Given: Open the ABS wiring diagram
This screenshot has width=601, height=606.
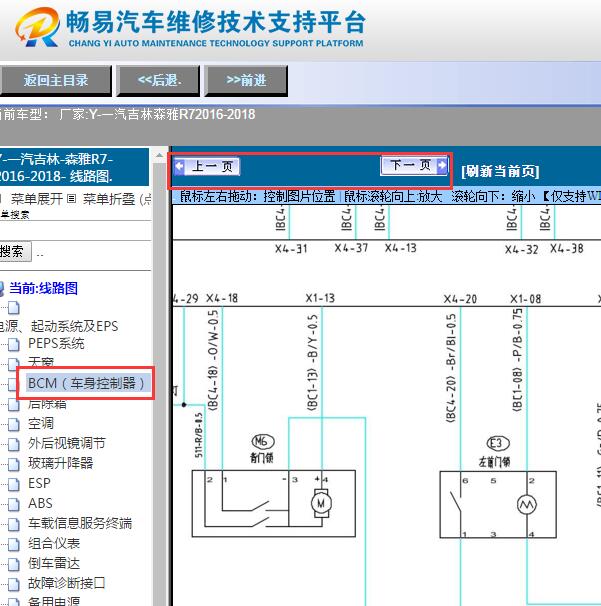Looking at the screenshot, I should coord(40,504).
